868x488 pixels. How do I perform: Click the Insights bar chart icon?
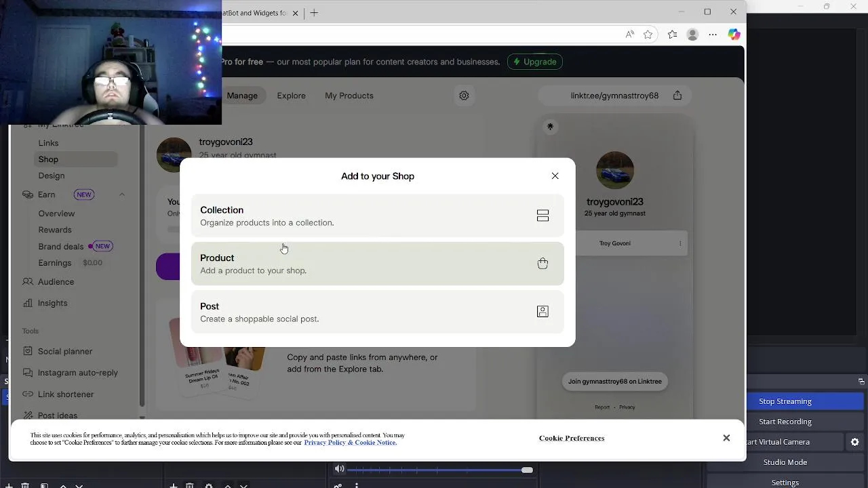28,303
